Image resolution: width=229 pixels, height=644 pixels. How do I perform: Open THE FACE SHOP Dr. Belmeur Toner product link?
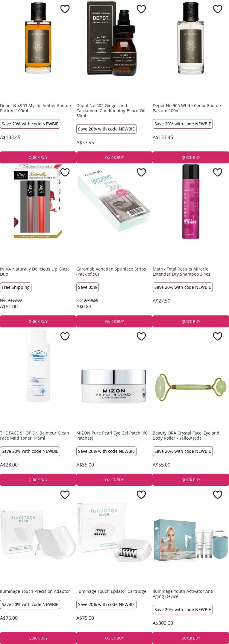(35, 436)
